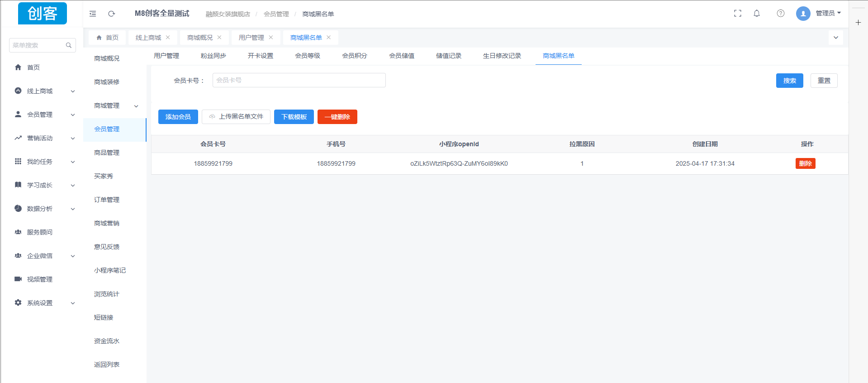This screenshot has width=868, height=383.
Task: Open the 会员等级 tab
Action: (308, 56)
